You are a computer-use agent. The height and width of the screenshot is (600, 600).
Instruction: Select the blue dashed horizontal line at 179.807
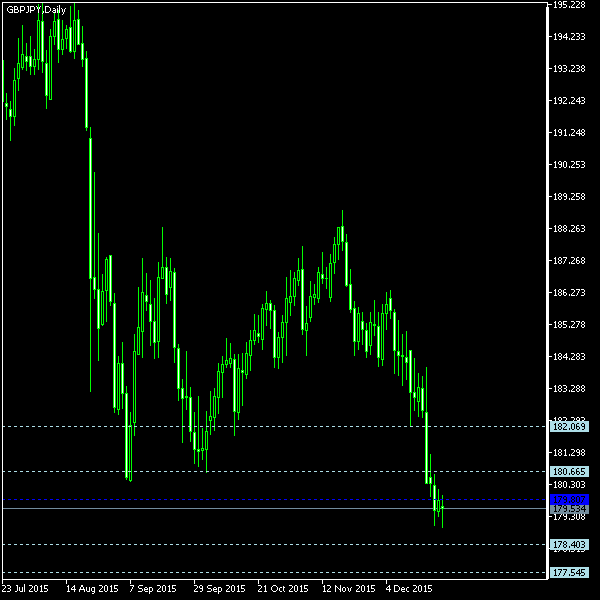coord(274,500)
